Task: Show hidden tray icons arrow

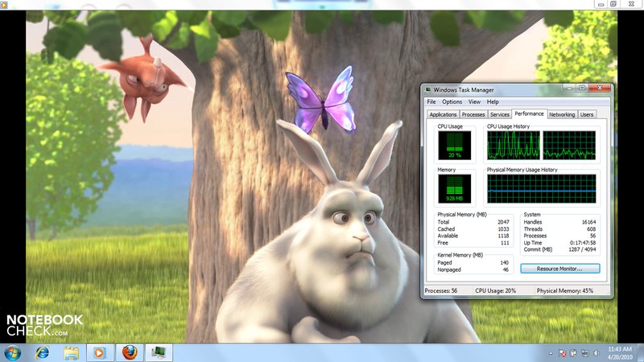Action: coord(551,353)
